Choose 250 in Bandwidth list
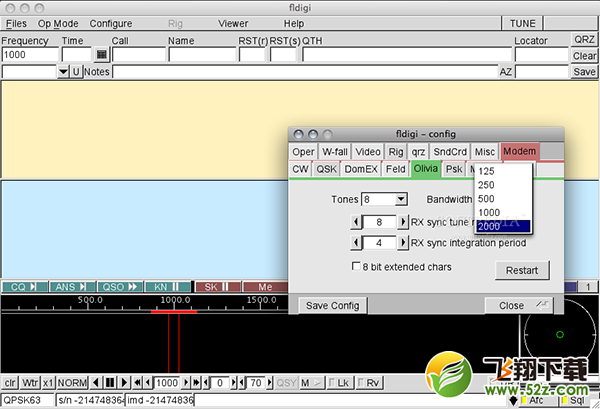This screenshot has width=600, height=409. 503,185
